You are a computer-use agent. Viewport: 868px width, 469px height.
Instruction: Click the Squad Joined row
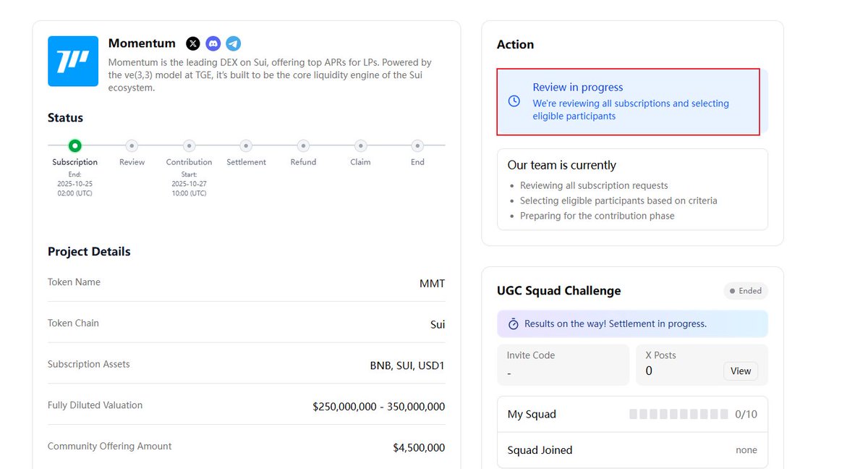pos(632,450)
